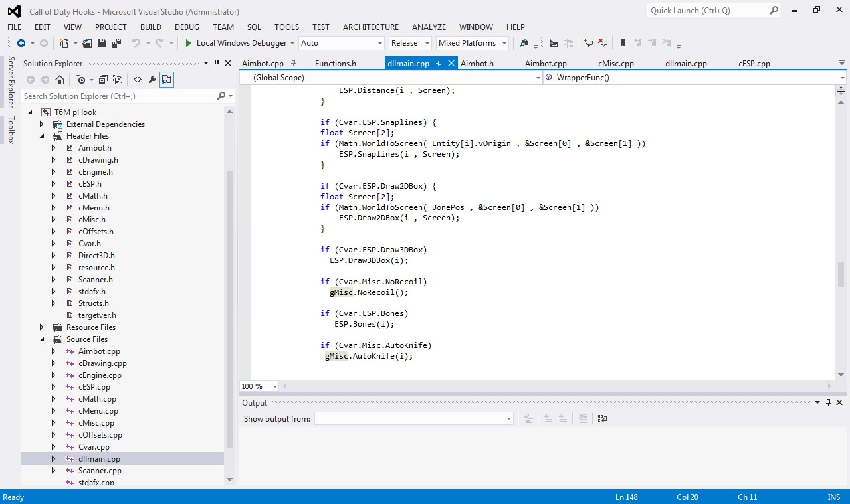850x504 pixels.
Task: Click the Find in Files toolbar icon
Action: coord(524,43)
